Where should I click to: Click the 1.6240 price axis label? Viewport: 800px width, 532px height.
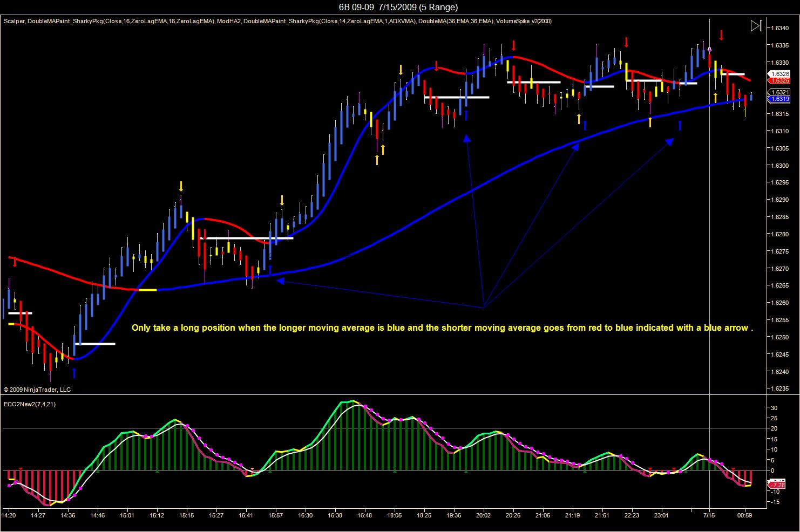(x=780, y=372)
